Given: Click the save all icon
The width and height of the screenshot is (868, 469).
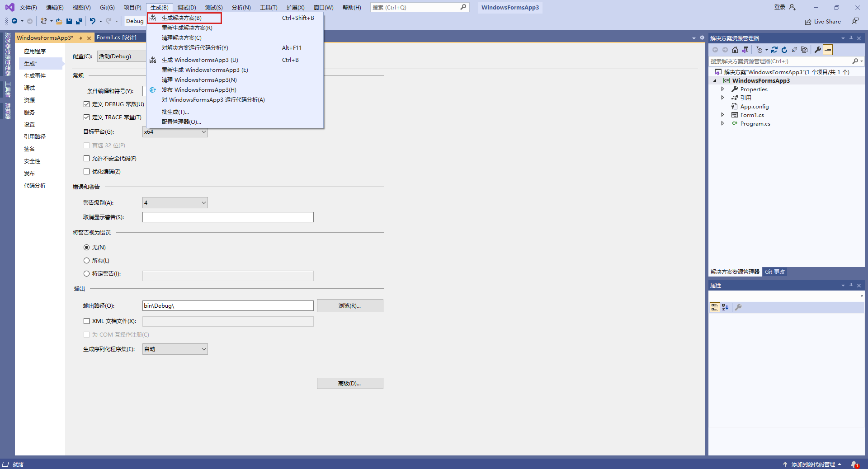Looking at the screenshot, I should (79, 21).
